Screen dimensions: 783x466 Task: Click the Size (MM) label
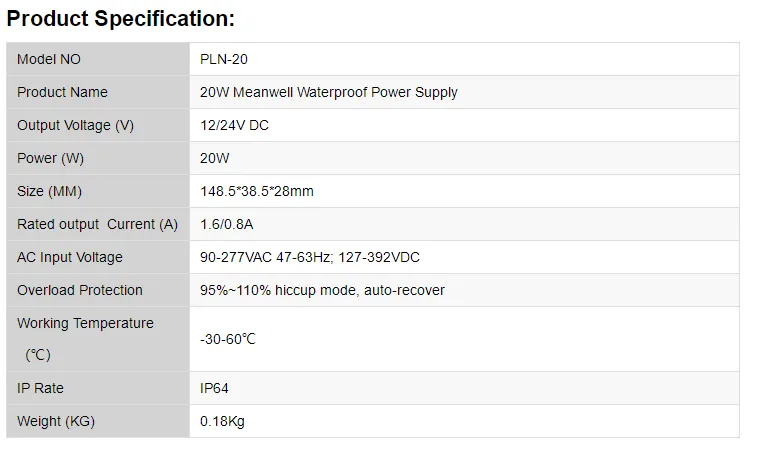(x=49, y=191)
